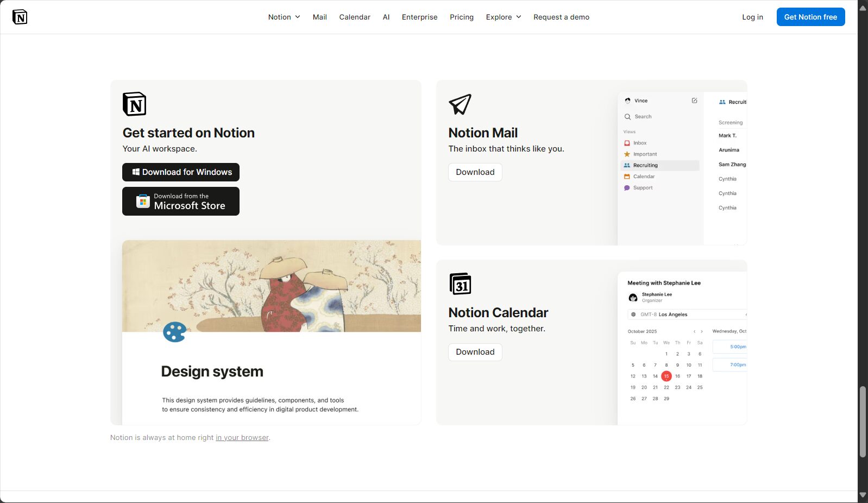The width and height of the screenshot is (868, 503).
Task: Select the highlighted date 15 in the mini calendar
Action: tap(666, 376)
